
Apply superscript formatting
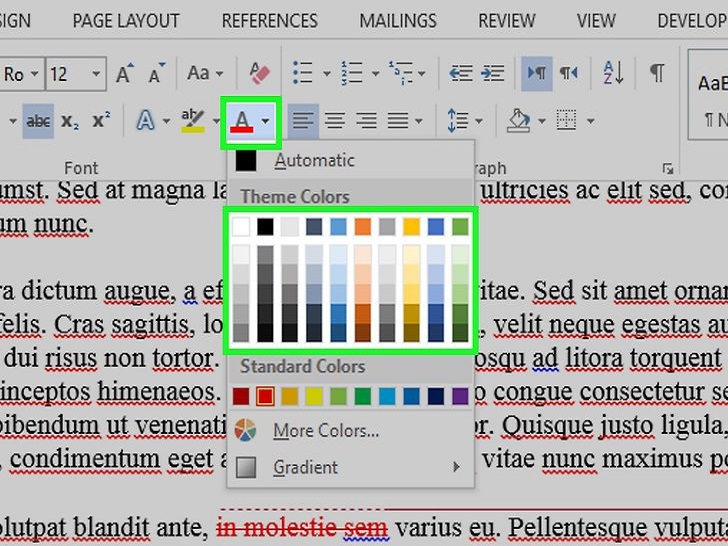(x=100, y=121)
